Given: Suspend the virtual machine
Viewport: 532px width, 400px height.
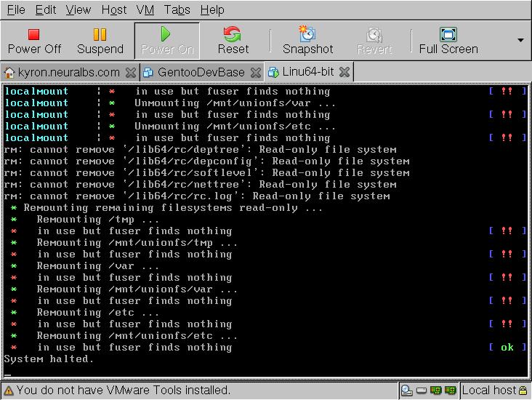Looking at the screenshot, I should [x=100, y=41].
